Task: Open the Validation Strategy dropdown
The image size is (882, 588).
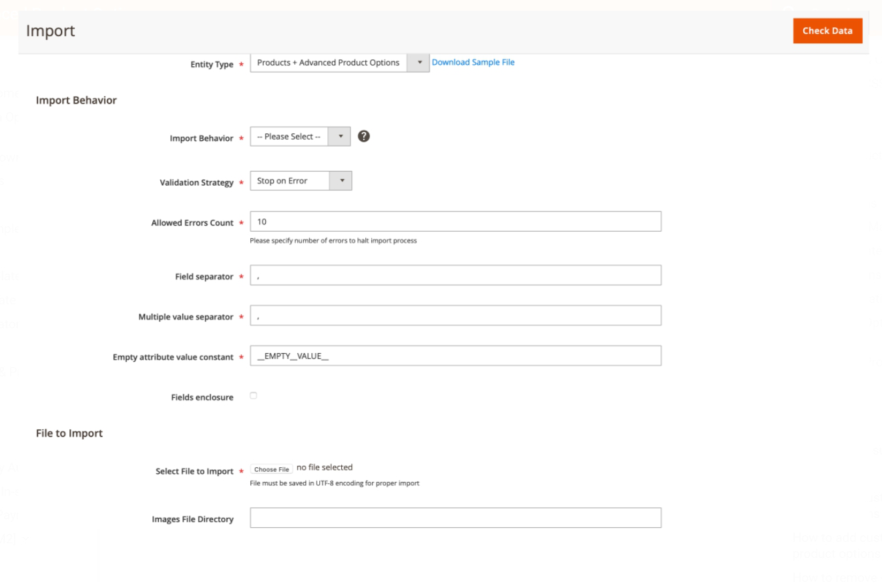Action: [x=300, y=181]
